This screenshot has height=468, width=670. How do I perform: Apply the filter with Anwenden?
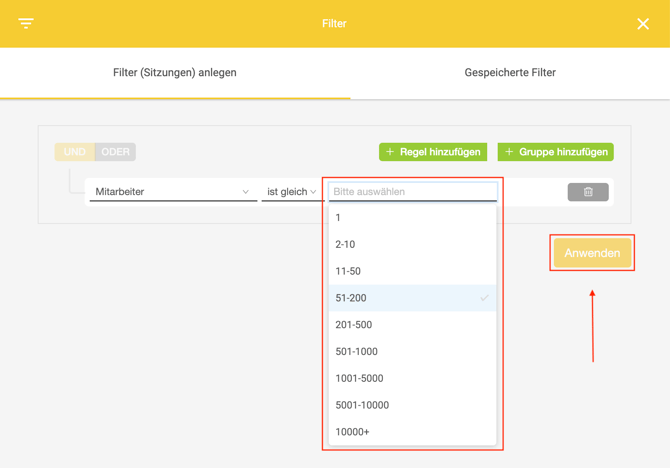[x=592, y=253]
